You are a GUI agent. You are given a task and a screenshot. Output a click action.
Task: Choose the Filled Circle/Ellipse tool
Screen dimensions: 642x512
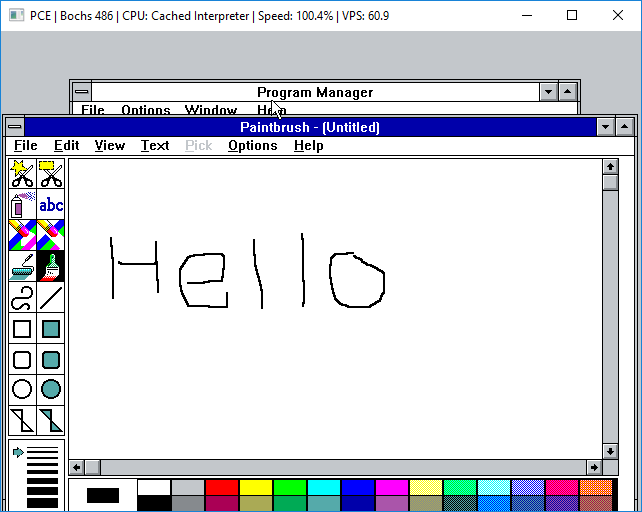51,390
